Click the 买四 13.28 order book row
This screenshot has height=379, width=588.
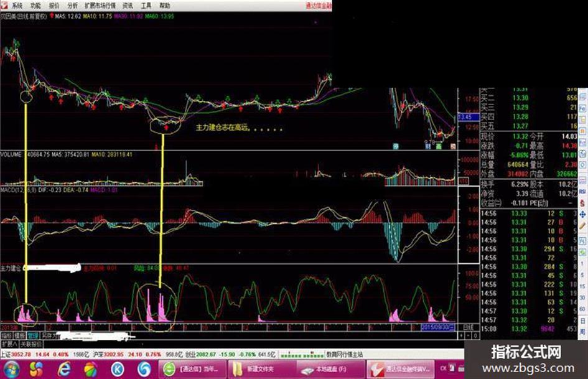coord(529,117)
